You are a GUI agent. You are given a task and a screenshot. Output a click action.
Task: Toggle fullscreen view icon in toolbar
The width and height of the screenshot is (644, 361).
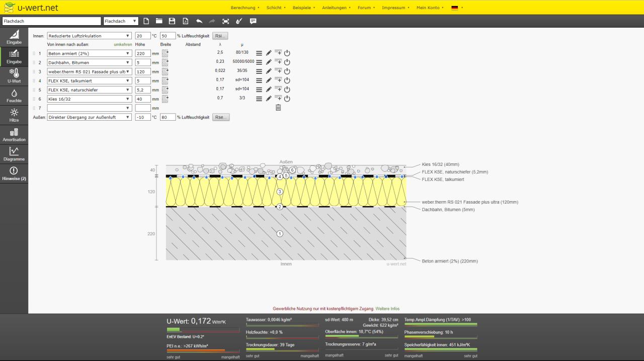pos(225,21)
